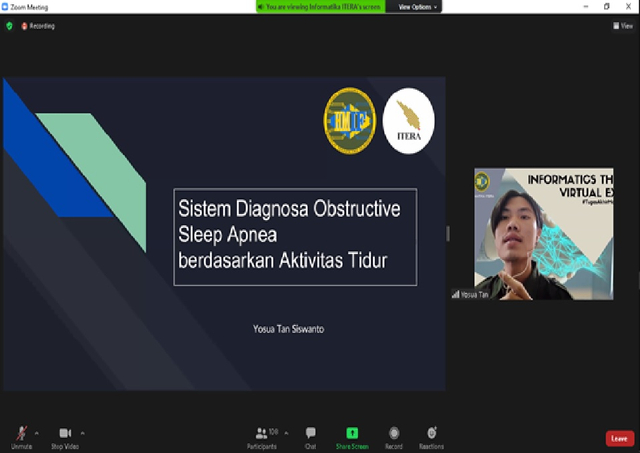Stop Video camera button

65,437
